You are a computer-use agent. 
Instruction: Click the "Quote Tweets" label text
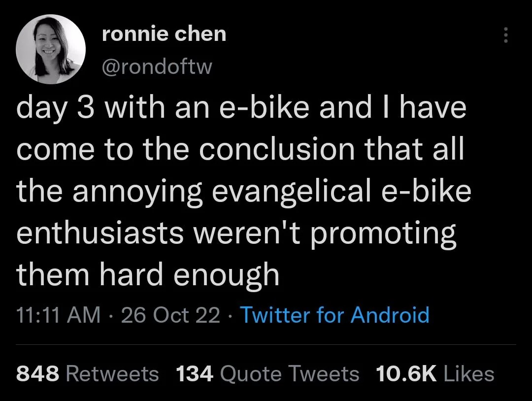290,374
